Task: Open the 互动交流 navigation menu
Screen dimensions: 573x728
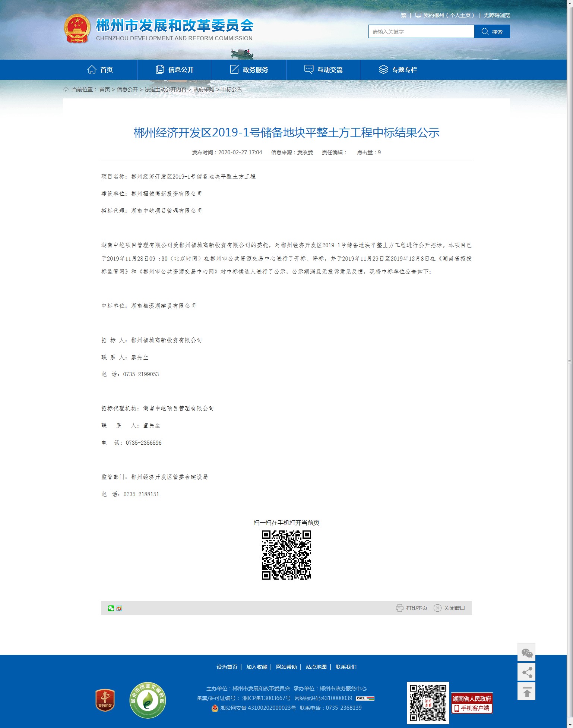Action: (324, 69)
